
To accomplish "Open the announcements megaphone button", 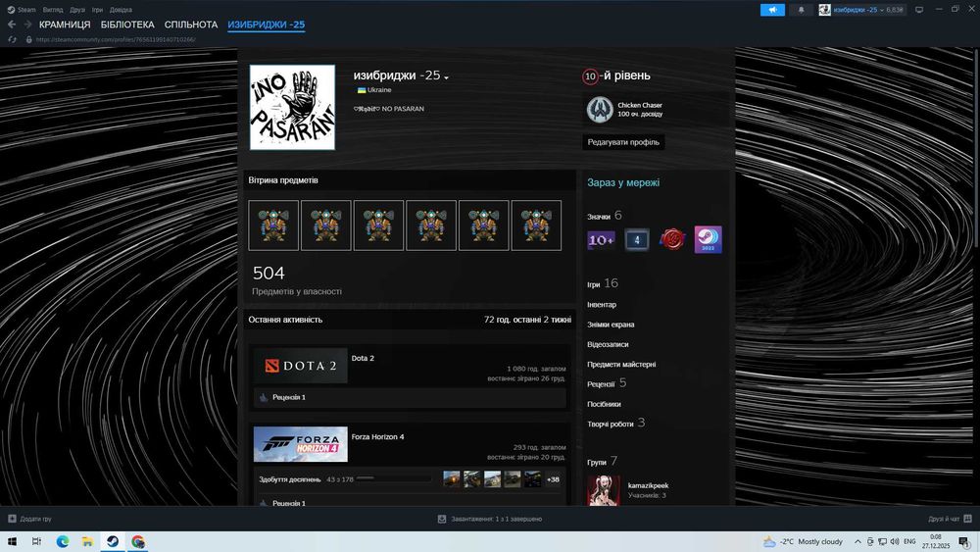I will tap(772, 10).
